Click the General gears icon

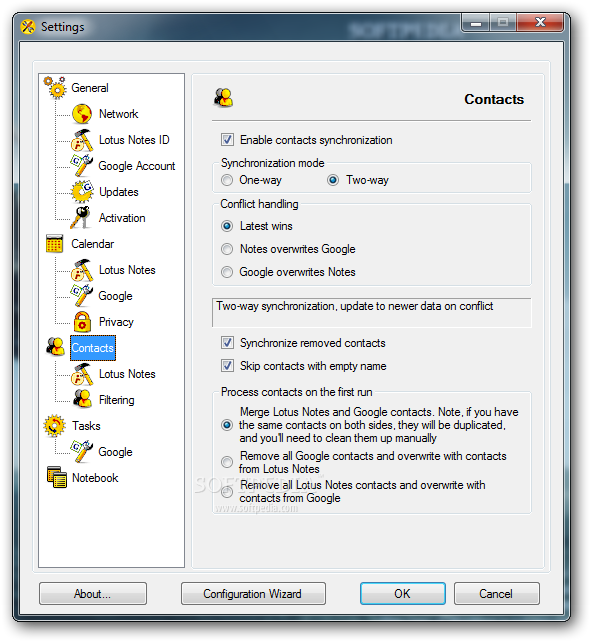tap(55, 87)
